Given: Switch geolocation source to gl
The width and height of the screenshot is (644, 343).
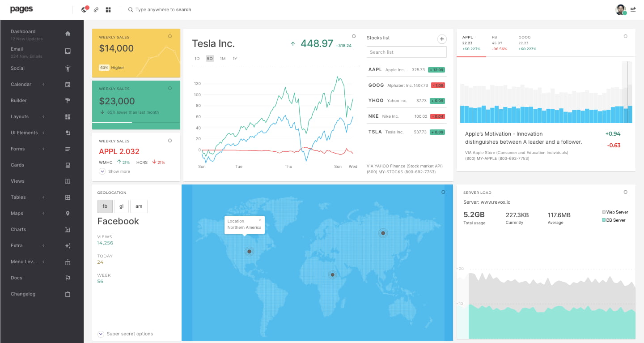Looking at the screenshot, I should click(121, 206).
